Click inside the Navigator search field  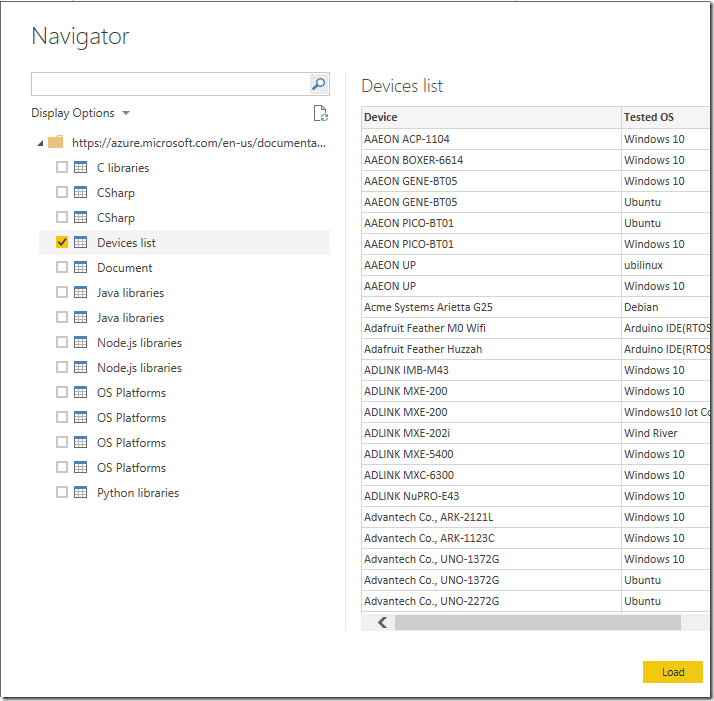171,84
